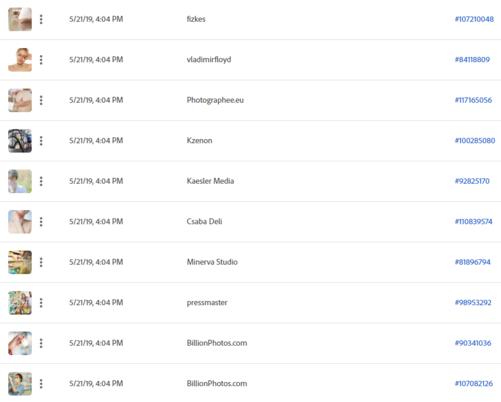Click the pressmaster image thumbnail
The height and width of the screenshot is (402, 501).
click(20, 303)
